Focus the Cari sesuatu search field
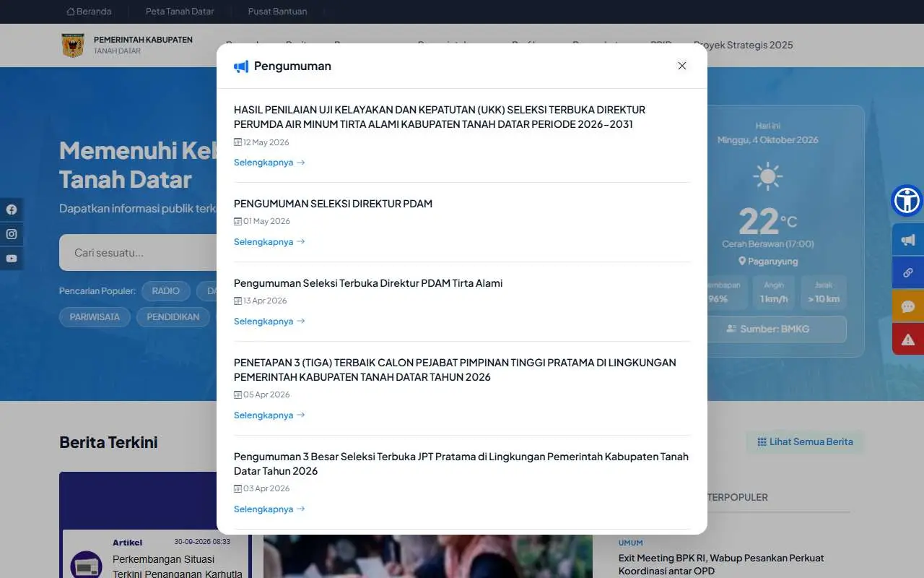 point(138,253)
